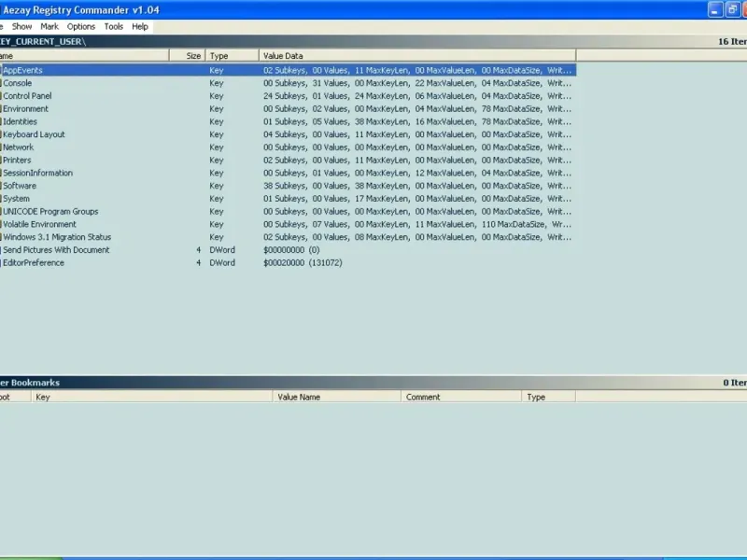Select the UNICODE Program Groups key
This screenshot has height=560, width=747.
[50, 212]
